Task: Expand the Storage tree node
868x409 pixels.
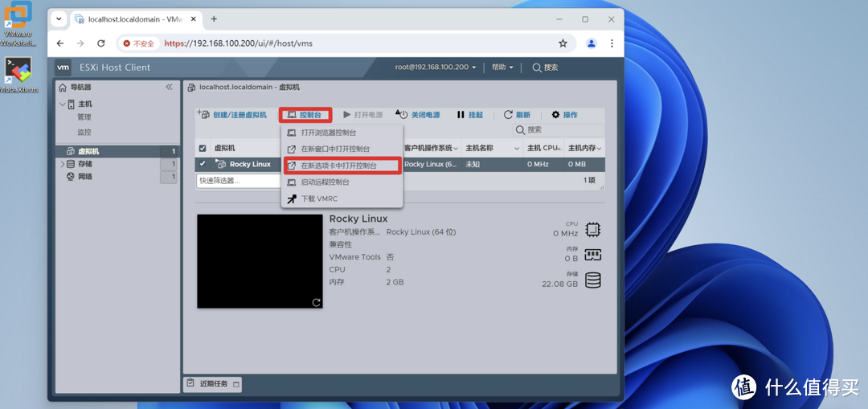Action: tap(63, 164)
